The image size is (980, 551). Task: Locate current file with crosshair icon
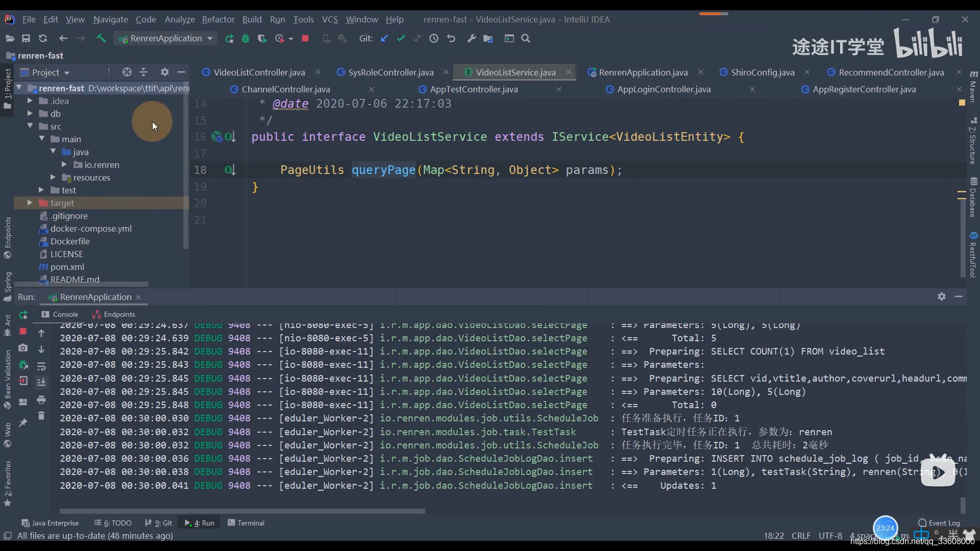point(127,72)
